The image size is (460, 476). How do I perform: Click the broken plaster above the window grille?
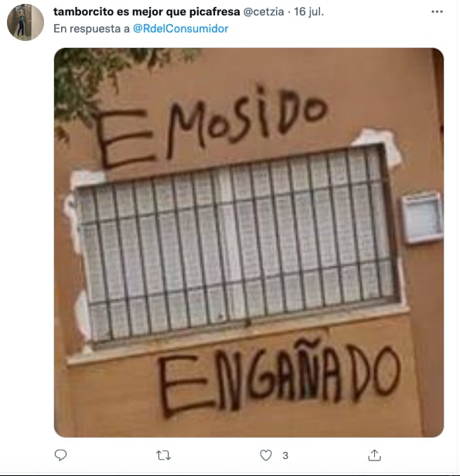point(377,144)
